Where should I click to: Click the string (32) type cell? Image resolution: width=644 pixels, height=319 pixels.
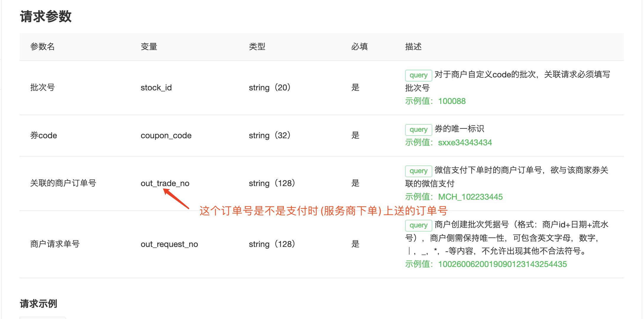coord(270,135)
